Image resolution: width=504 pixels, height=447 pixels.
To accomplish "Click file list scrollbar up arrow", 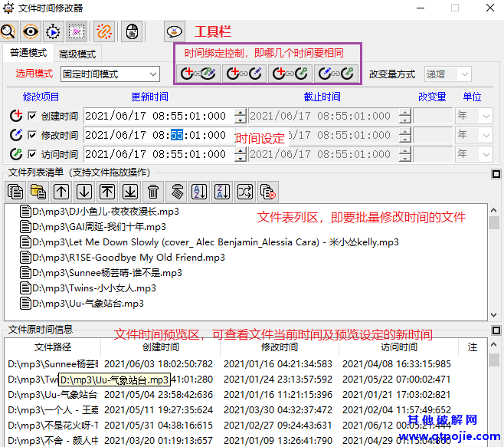I will [494, 210].
